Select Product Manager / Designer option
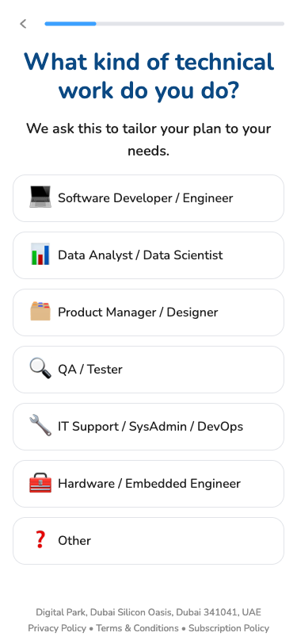The height and width of the screenshot is (644, 297). (x=149, y=312)
